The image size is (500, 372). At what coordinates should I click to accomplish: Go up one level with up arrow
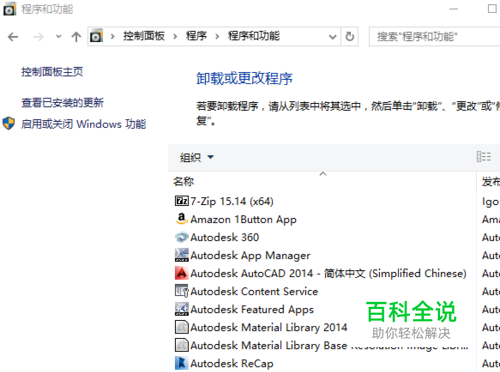click(x=76, y=37)
